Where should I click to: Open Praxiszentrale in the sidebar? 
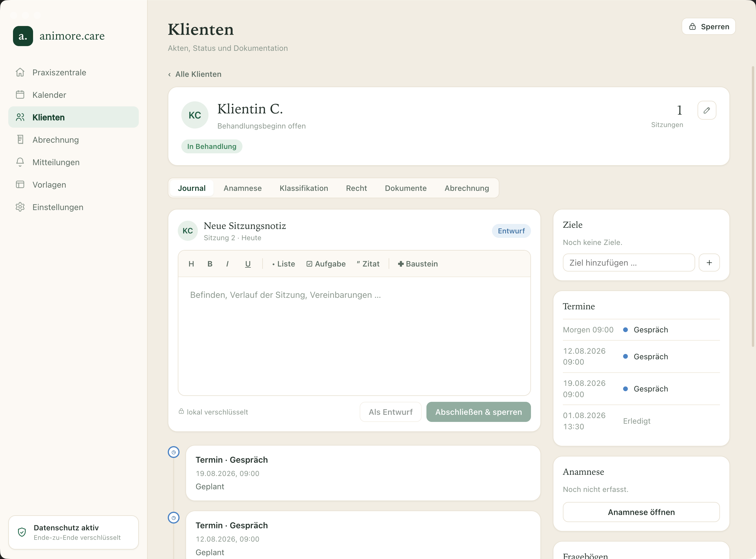tap(74, 72)
